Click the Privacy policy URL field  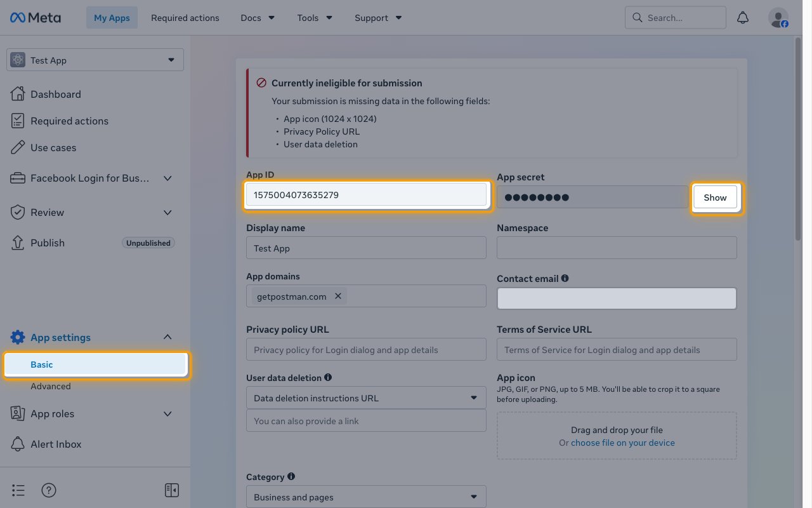366,349
